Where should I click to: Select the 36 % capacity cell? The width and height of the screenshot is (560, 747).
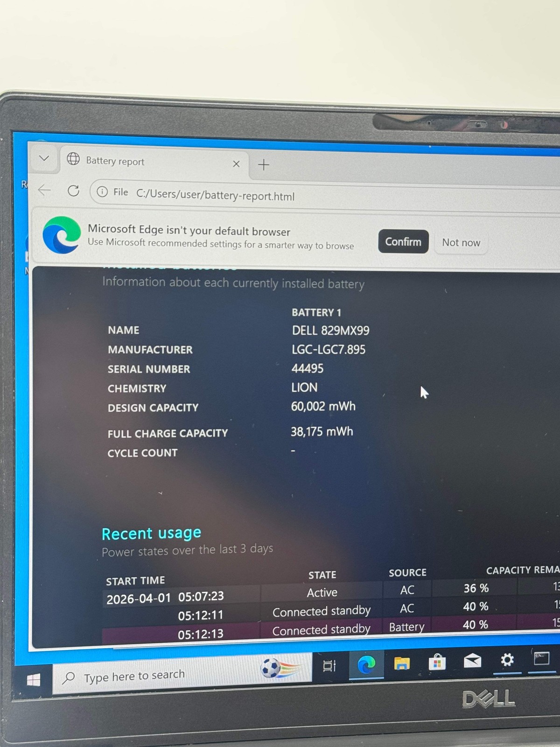click(x=476, y=588)
